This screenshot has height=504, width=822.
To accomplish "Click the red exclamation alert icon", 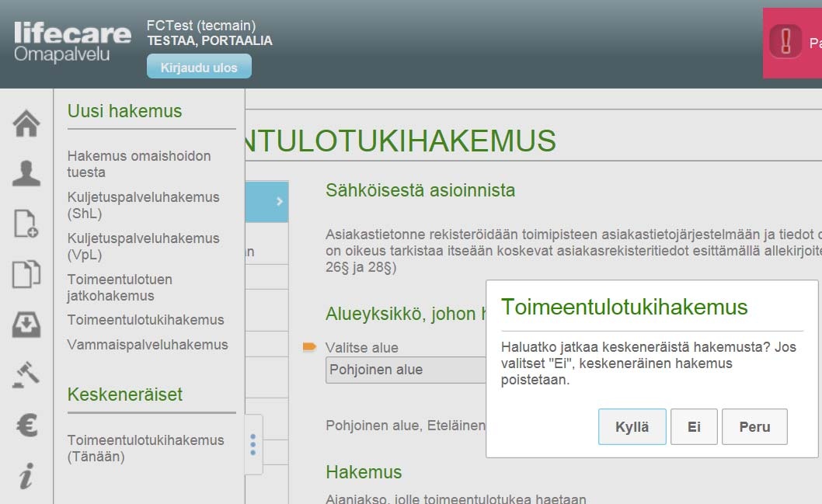I will pos(785,41).
